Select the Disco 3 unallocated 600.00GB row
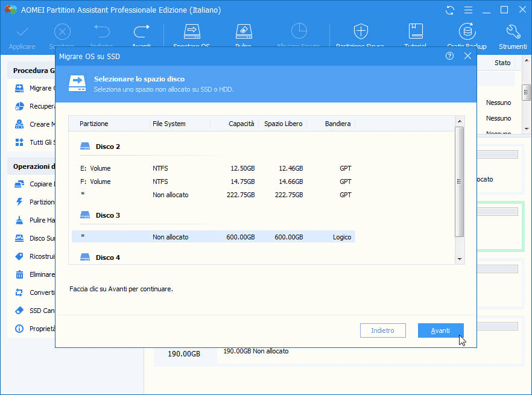The image size is (532, 395). 213,237
